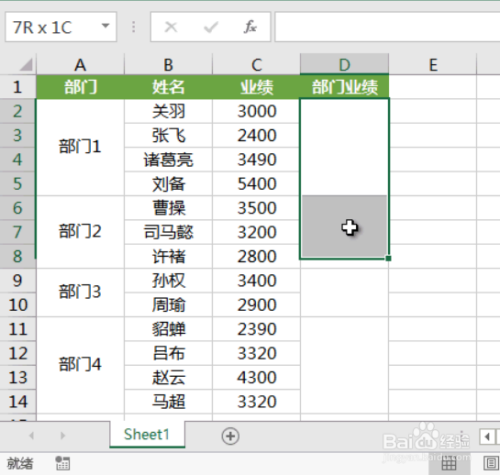Screen dimensions: 500x475
Task: Click the value 3200 in column C
Action: [x=256, y=232]
